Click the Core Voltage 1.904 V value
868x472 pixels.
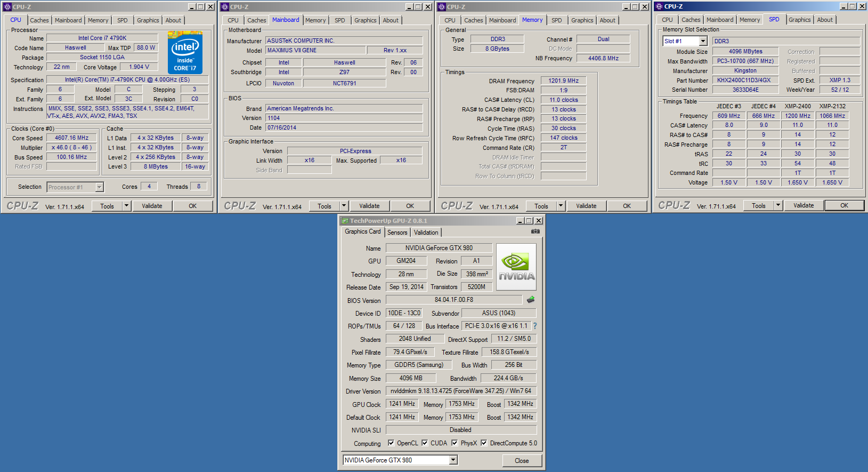(x=139, y=67)
